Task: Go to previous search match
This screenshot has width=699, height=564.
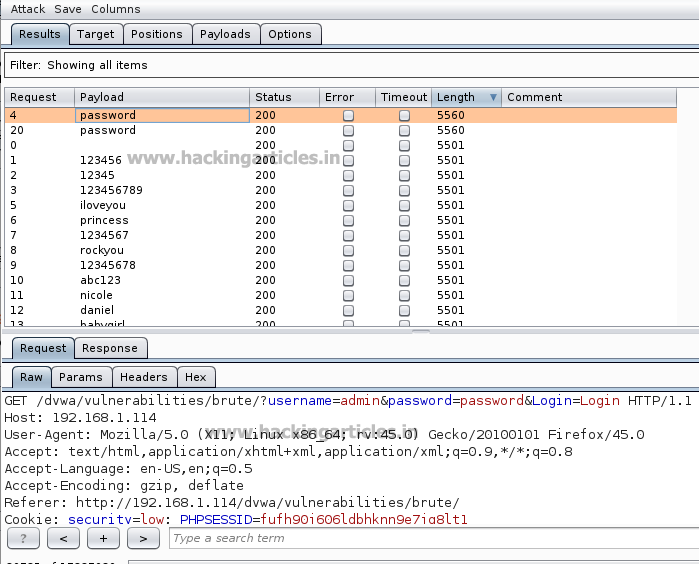Action: pyautogui.click(x=63, y=539)
